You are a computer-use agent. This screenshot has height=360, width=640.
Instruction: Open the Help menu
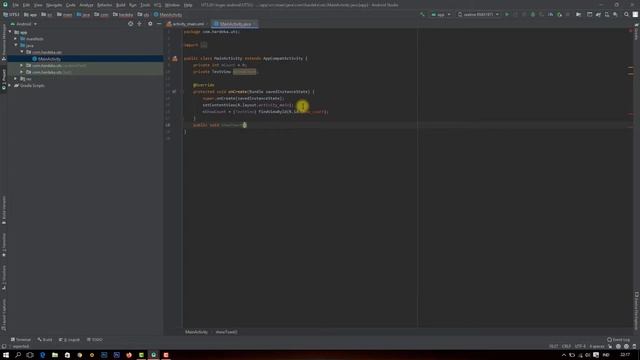(188, 5)
